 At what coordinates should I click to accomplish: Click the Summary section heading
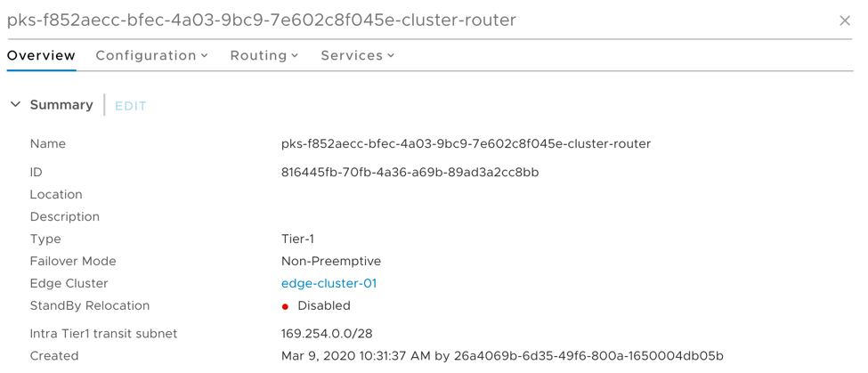click(61, 105)
